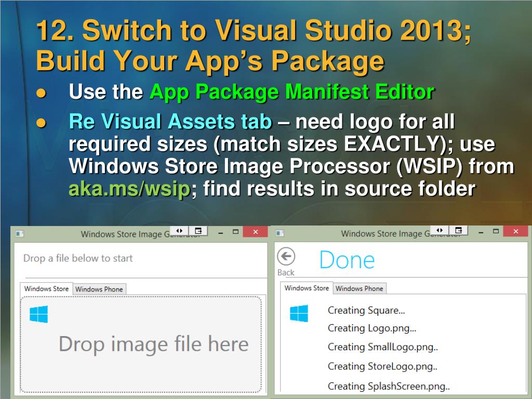Click 'App Package Manifest Editor' green text
This screenshot has width=532, height=399.
(292, 92)
